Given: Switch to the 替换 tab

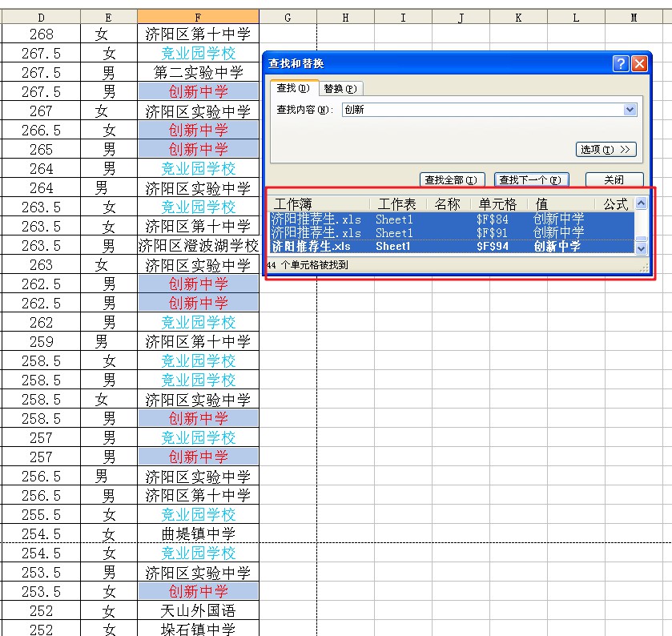Looking at the screenshot, I should coord(340,89).
